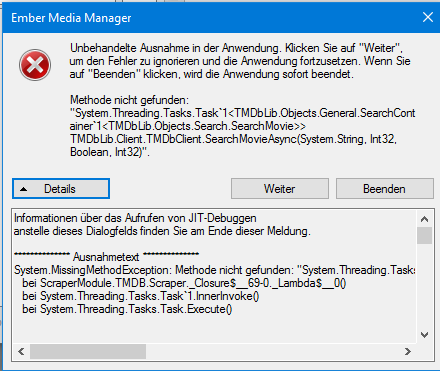Place cursor on the System.MissingMethodException line
Image resolution: width=440 pixels, height=371 pixels.
[x=214, y=270]
